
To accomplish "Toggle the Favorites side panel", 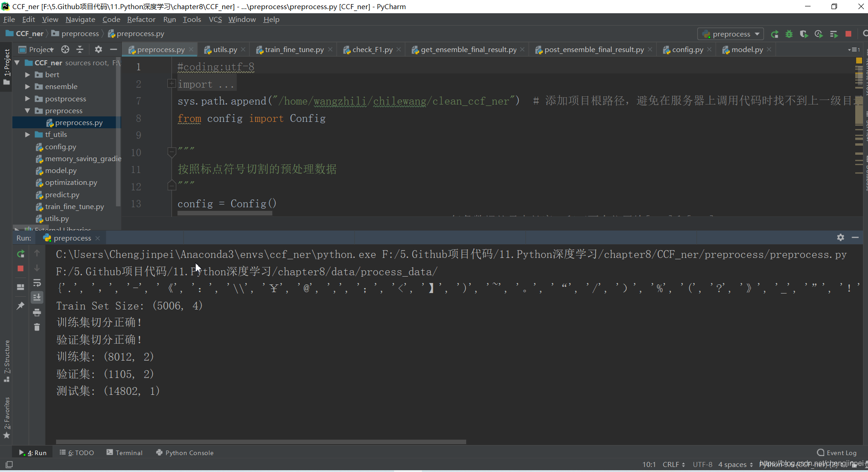I will click(x=6, y=417).
